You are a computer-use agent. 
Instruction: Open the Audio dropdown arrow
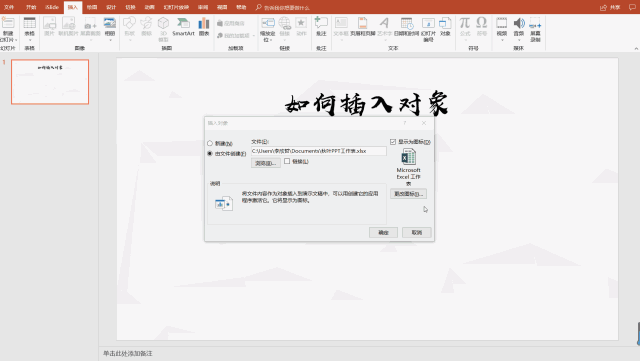519,40
